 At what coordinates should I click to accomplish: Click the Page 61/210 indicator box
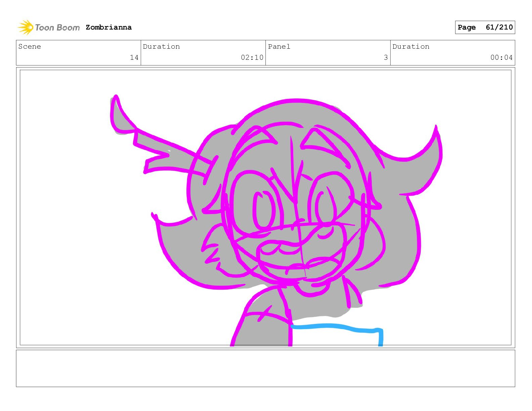click(x=485, y=27)
